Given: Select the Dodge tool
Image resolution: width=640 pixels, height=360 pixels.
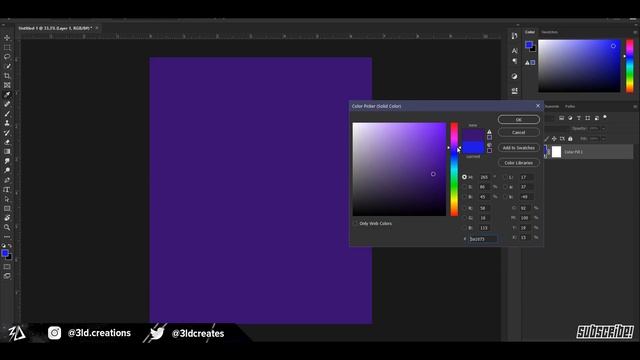Looking at the screenshot, I should pos(7,171).
